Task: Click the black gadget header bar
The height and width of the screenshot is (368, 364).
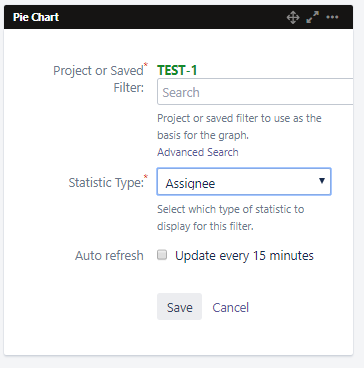Action: tap(178, 17)
